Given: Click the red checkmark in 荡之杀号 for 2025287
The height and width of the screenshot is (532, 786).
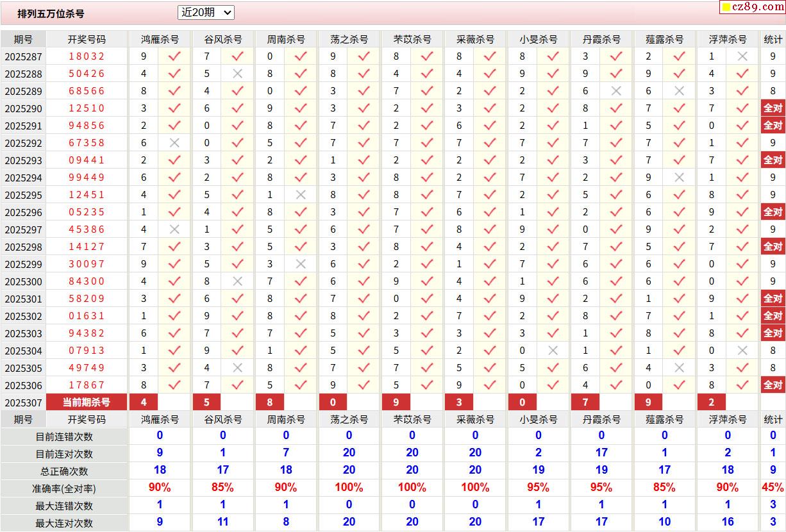Looking at the screenshot, I should point(364,56).
